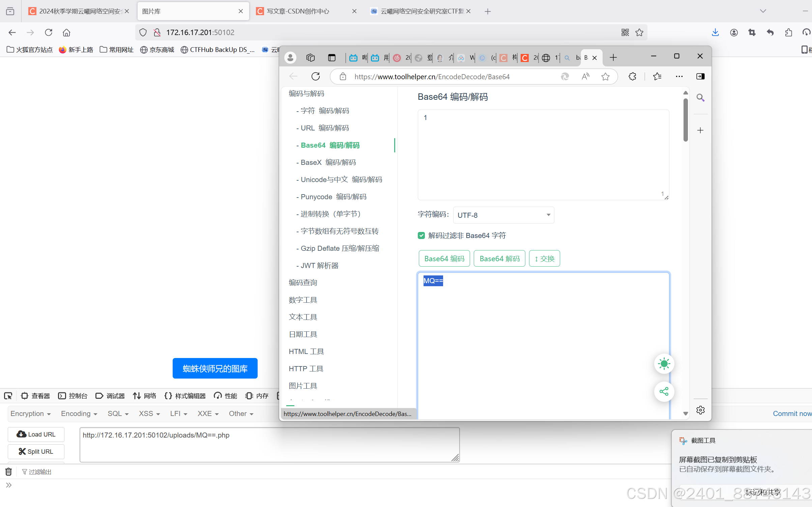The height and width of the screenshot is (507, 812).
Task: Expand the Encryption dropdown menu
Action: pos(30,414)
